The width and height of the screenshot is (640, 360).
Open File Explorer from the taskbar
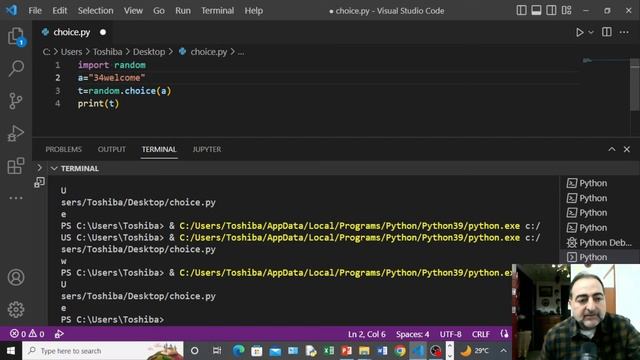click(x=364, y=351)
